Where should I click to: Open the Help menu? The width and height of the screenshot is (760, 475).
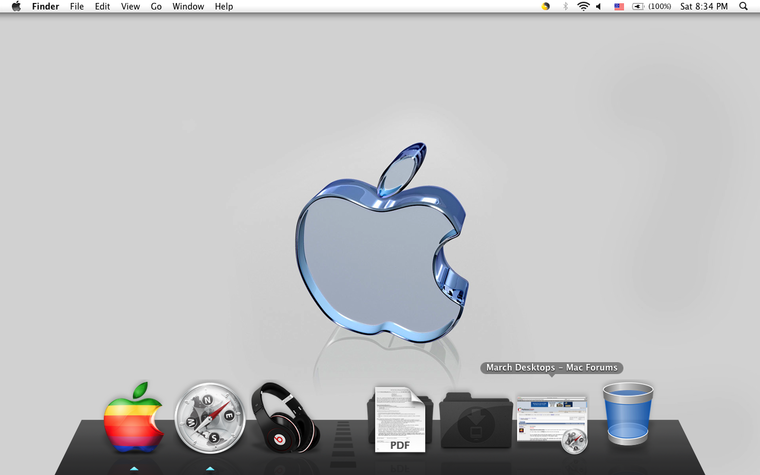coord(224,6)
